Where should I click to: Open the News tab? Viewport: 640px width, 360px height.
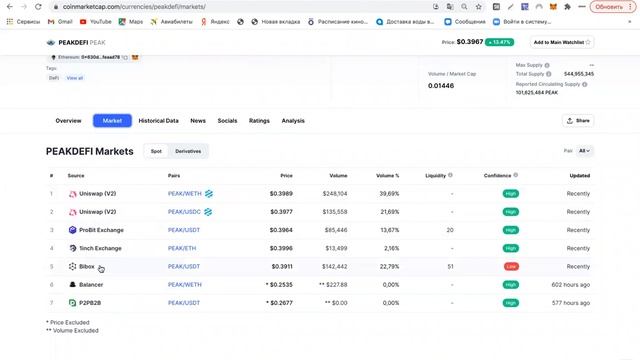198,121
